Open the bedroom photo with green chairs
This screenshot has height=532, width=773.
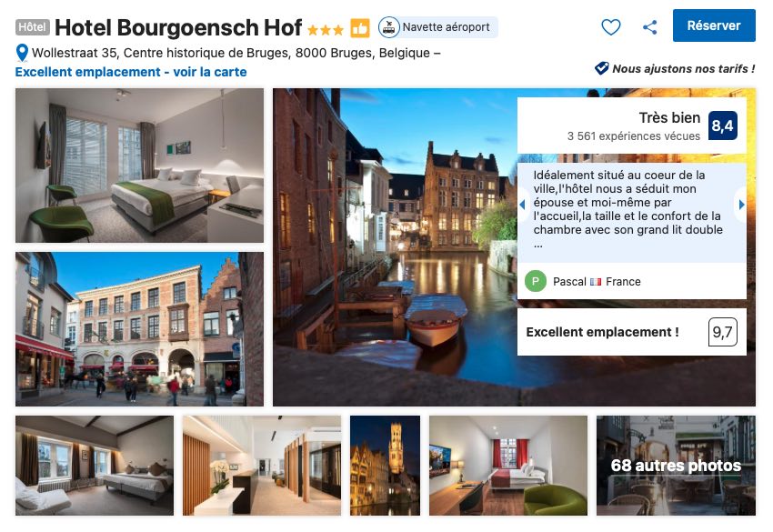pyautogui.click(x=139, y=166)
